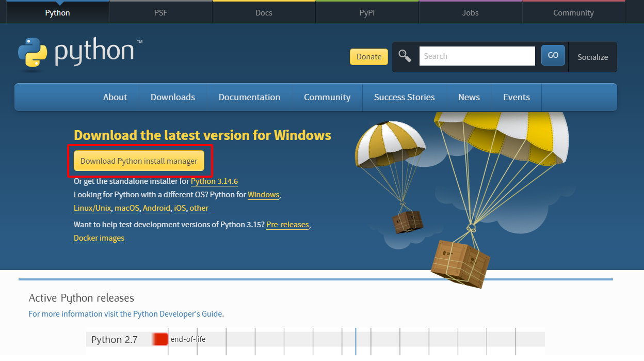Open the Python 3.14.6 standalone installer link
This screenshot has width=644, height=361.
pos(214,181)
